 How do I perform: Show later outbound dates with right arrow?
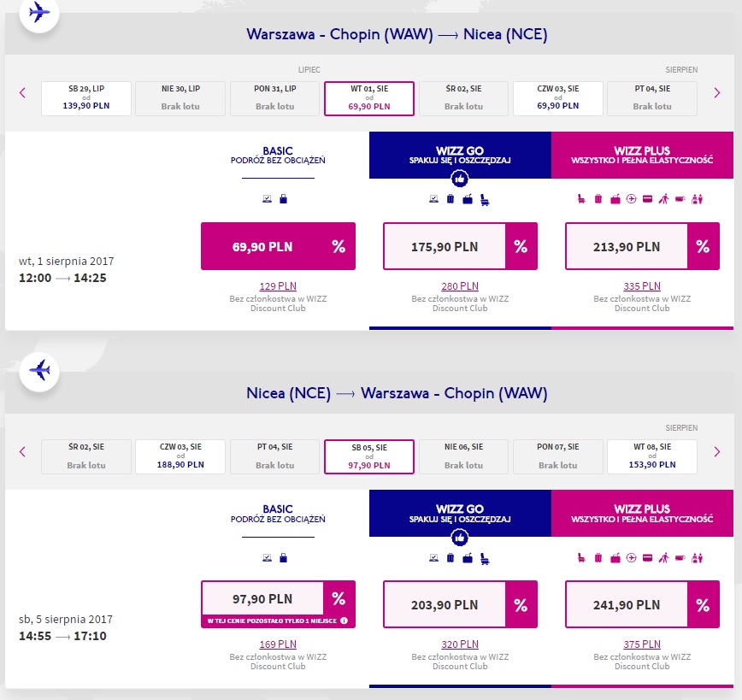(x=717, y=93)
